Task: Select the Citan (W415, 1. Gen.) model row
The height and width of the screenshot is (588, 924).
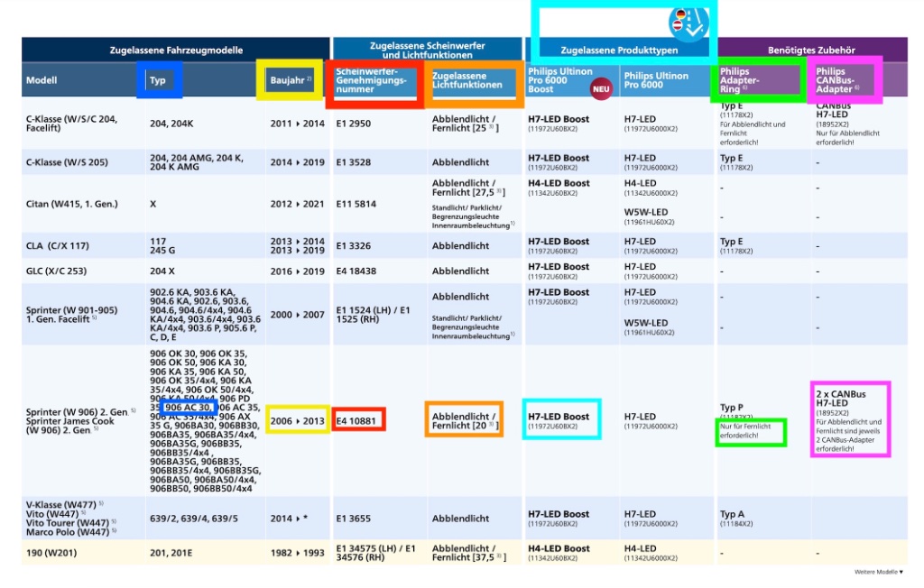Action: click(x=72, y=204)
